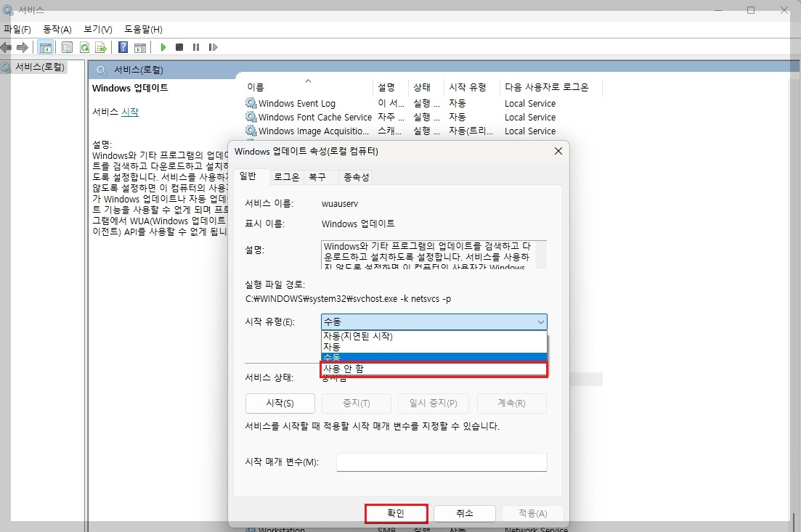This screenshot has height=532, width=801.
Task: Click 서비스(로컬) header in the right pane
Action: (x=139, y=70)
